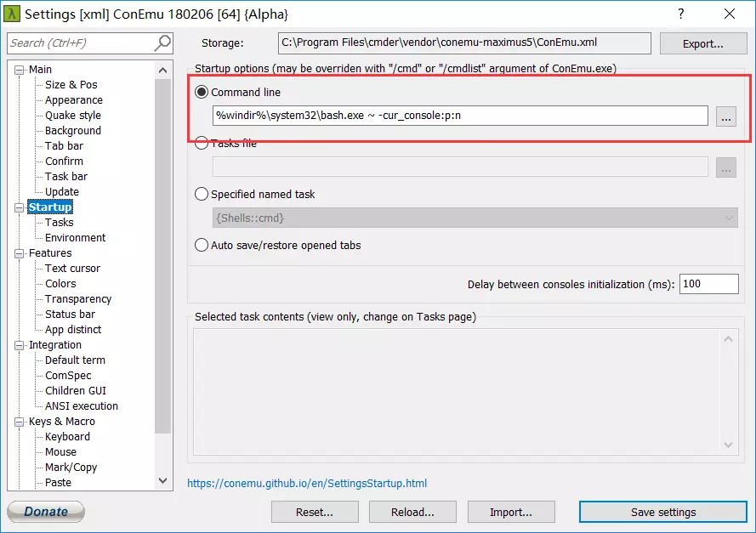Click the search magnifier icon
756x533 pixels.
pos(162,43)
